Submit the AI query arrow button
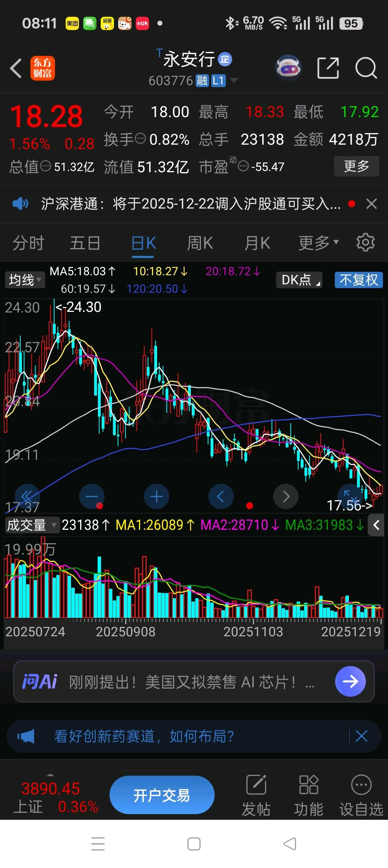 click(x=350, y=681)
